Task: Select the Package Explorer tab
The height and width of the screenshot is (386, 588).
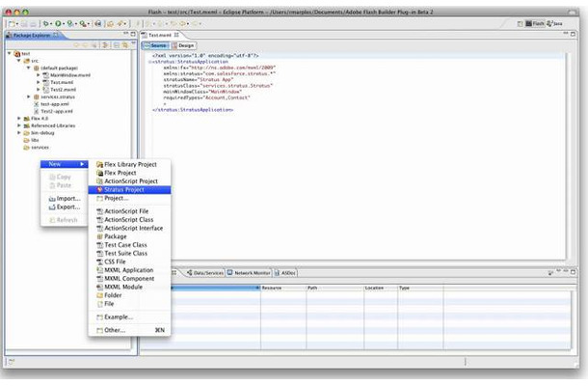Action: click(x=32, y=35)
